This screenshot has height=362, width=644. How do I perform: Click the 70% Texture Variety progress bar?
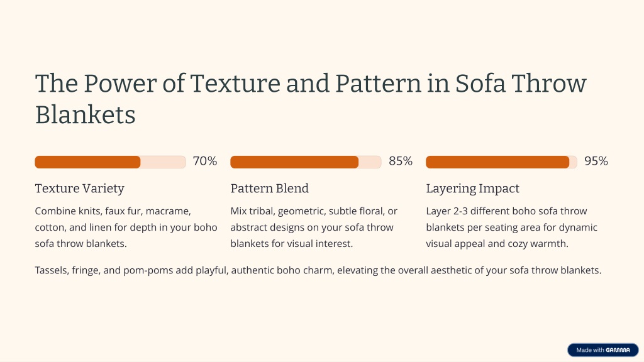(110, 162)
